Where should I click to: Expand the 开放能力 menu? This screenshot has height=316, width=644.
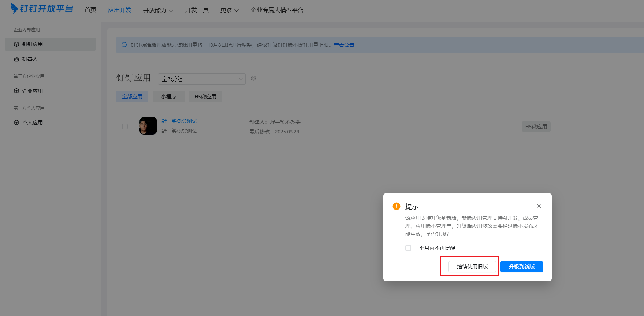158,10
